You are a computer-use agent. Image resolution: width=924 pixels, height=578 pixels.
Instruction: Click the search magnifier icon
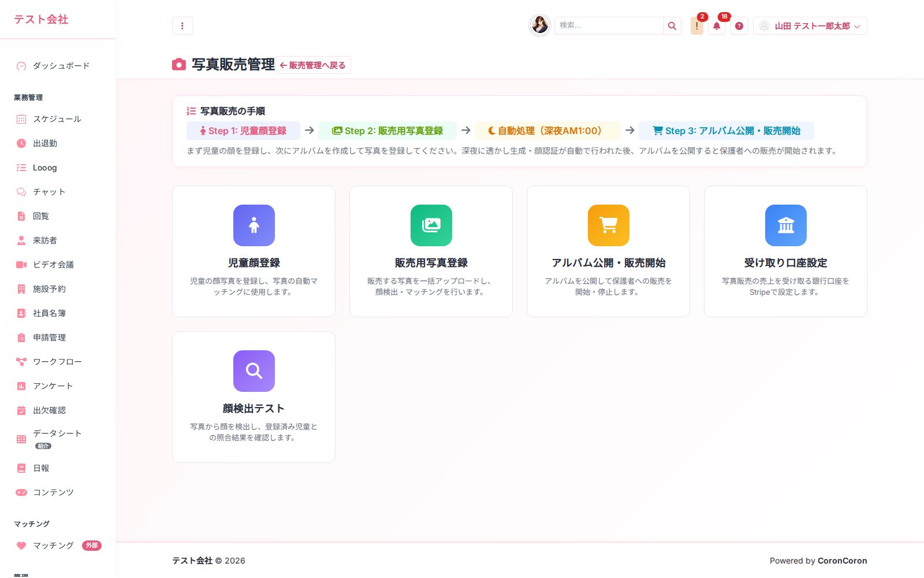point(672,26)
